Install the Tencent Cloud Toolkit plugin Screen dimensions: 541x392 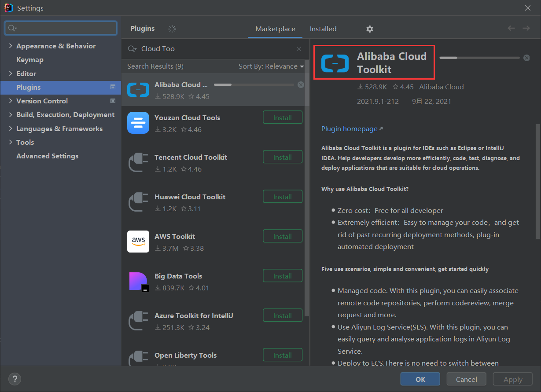tap(282, 157)
